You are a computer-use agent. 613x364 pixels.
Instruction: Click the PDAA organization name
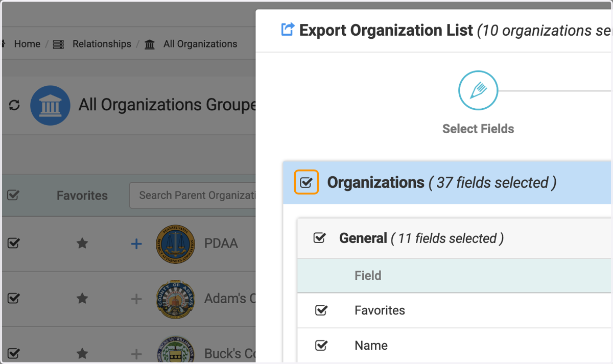221,244
